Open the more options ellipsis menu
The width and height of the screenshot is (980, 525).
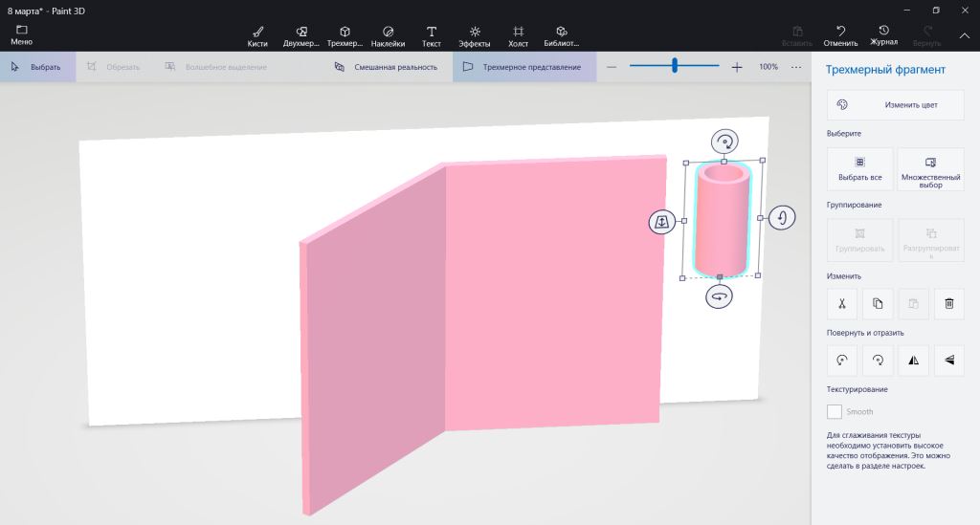(796, 67)
